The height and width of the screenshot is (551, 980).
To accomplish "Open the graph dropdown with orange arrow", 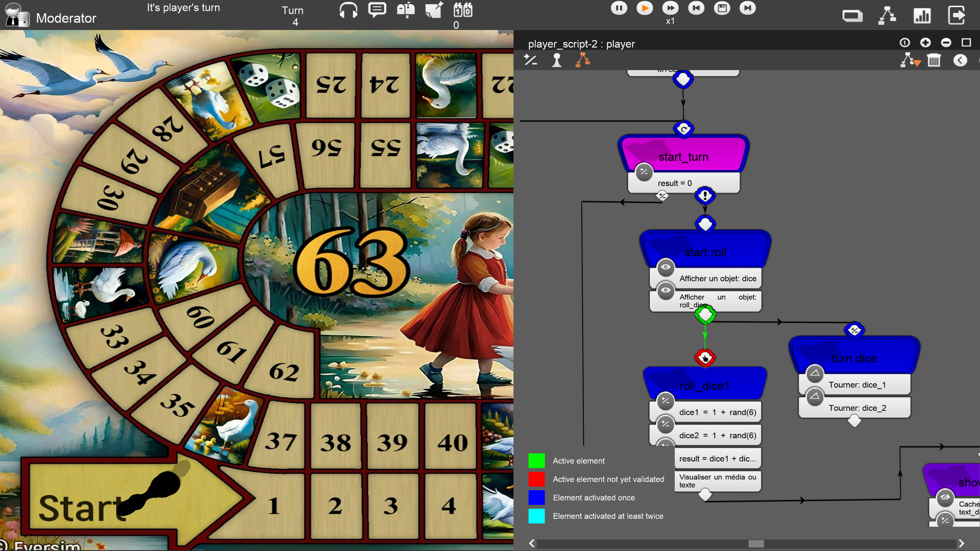I will 911,60.
